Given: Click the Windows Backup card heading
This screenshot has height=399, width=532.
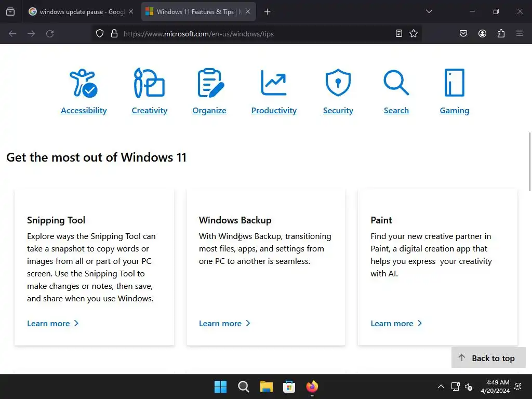Looking at the screenshot, I should [235, 220].
